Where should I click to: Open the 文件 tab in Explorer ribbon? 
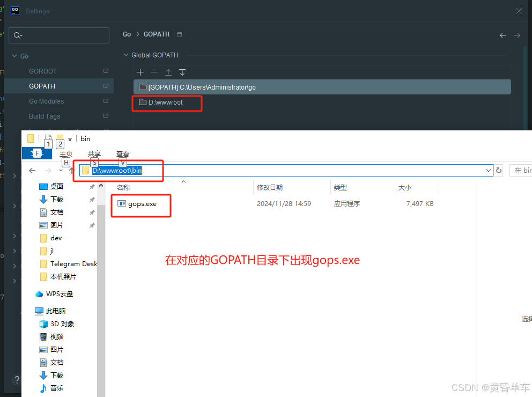(37, 153)
